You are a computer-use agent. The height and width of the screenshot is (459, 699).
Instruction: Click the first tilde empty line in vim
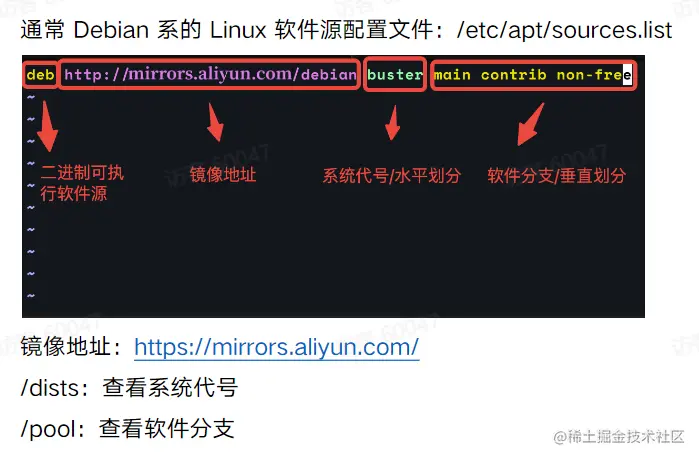tap(31, 97)
